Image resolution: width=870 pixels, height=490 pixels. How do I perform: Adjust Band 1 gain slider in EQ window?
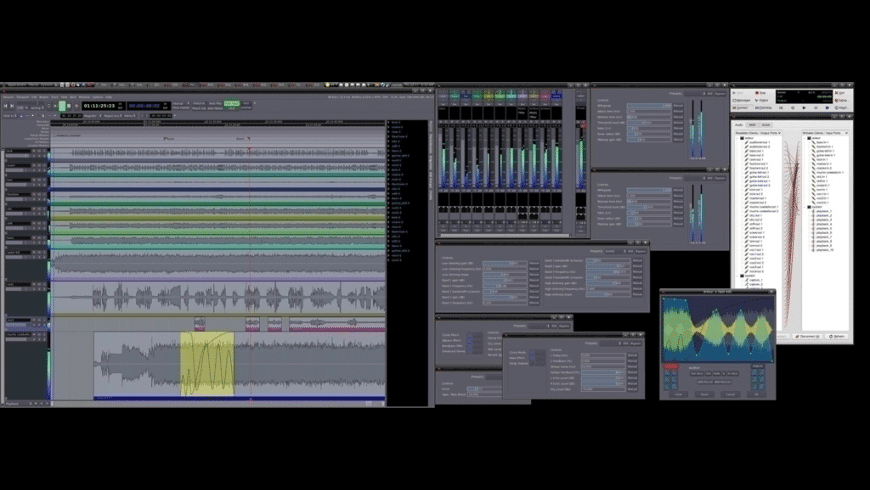point(504,280)
